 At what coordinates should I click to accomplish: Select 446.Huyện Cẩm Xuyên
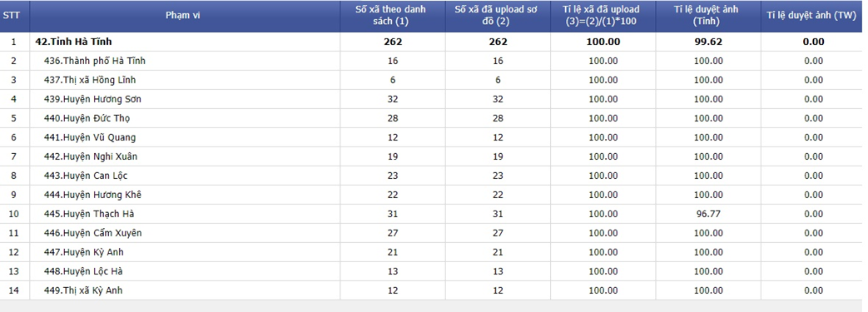click(93, 233)
